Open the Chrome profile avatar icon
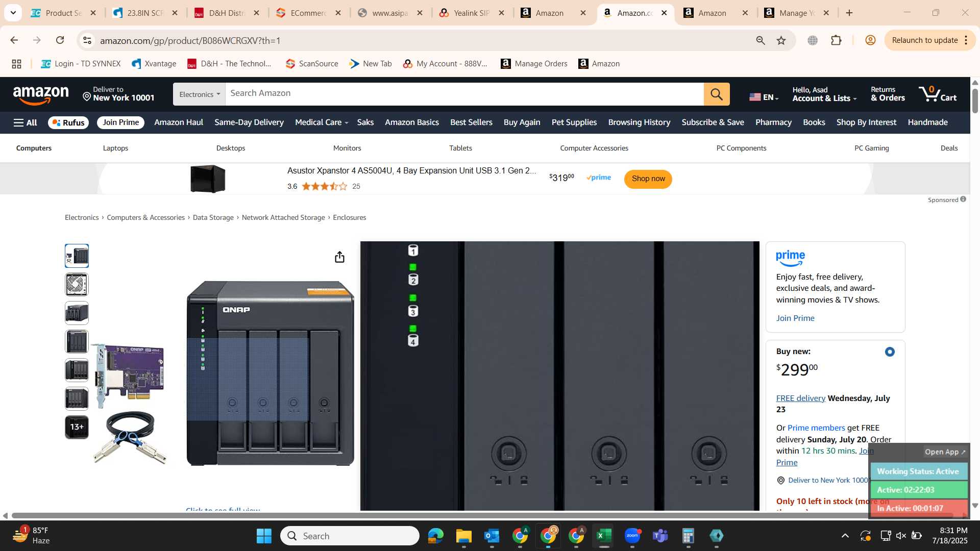980x551 pixels. click(870, 40)
